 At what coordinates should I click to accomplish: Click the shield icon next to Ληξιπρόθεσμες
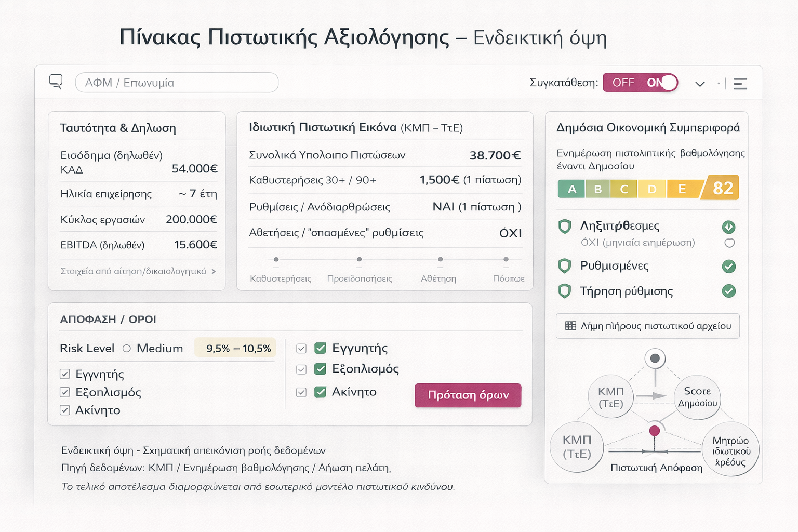pos(565,226)
